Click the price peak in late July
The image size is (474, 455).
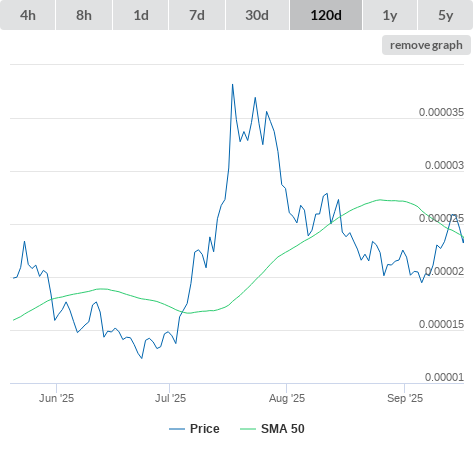pos(232,85)
